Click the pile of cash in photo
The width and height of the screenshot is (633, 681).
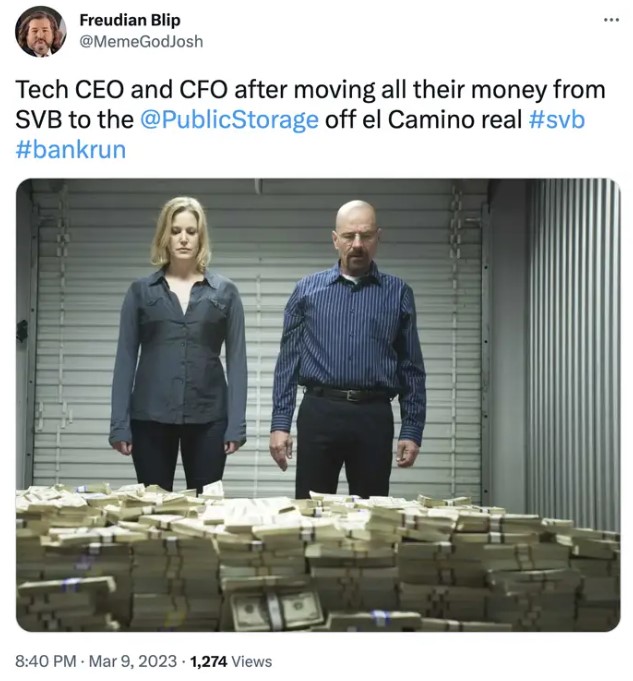[318, 558]
